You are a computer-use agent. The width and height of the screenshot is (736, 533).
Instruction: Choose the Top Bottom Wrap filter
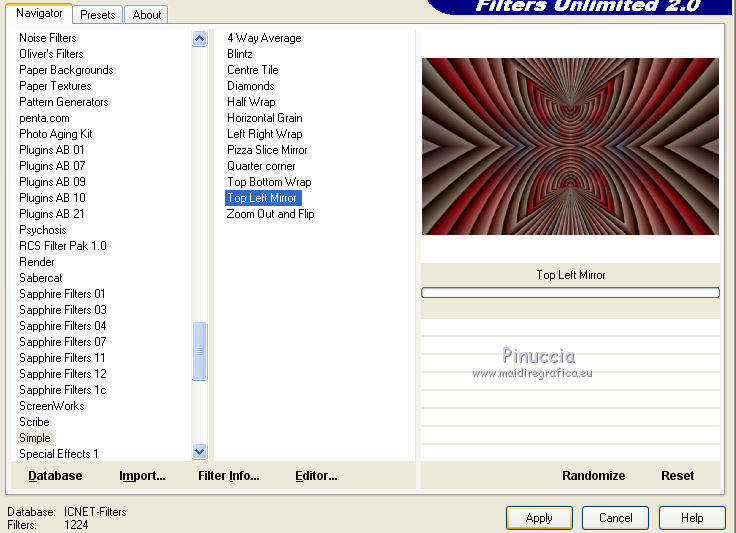(x=269, y=182)
